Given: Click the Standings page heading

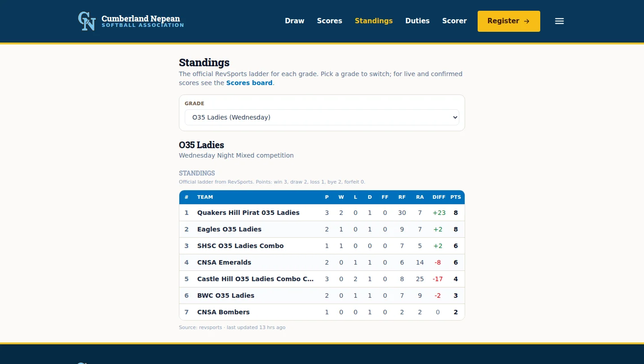Looking at the screenshot, I should pyautogui.click(x=204, y=63).
